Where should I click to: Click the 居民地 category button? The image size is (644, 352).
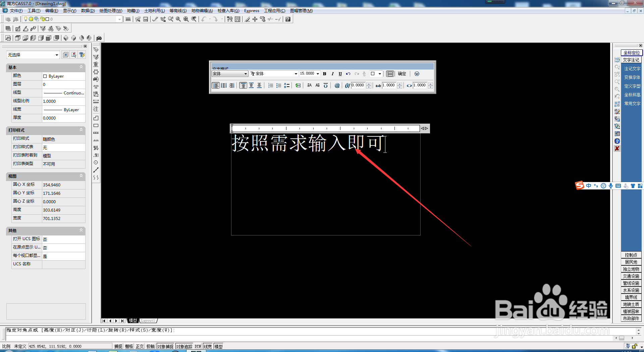[631, 262]
